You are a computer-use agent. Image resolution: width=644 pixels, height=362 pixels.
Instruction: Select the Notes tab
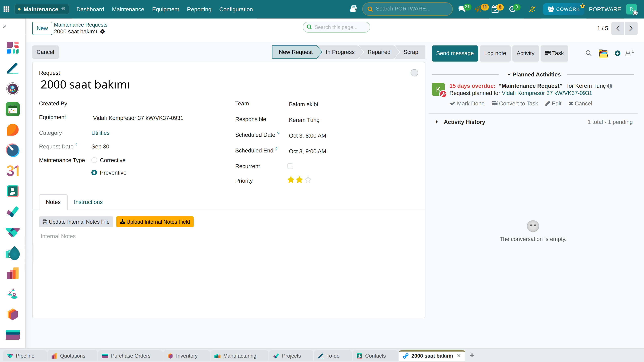[53, 202]
